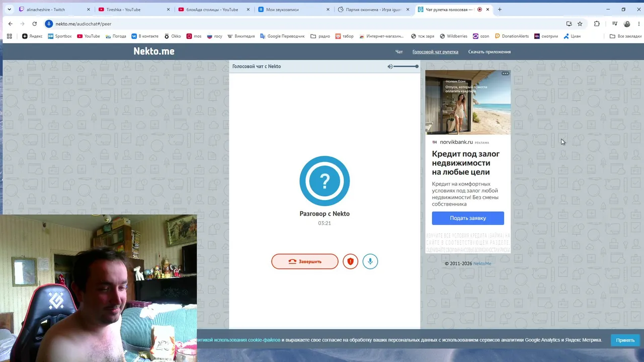Reload the page

pyautogui.click(x=35, y=24)
